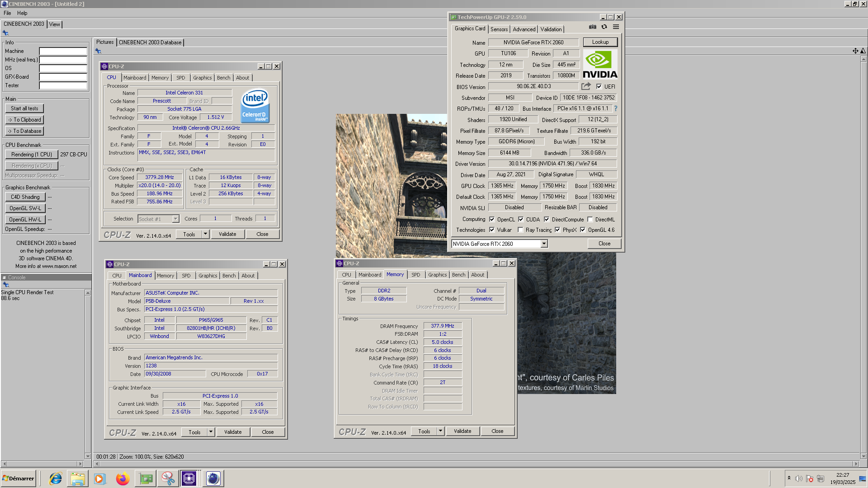Image resolution: width=868 pixels, height=488 pixels.
Task: Click the pin icon in Console panel
Action: 6,285
